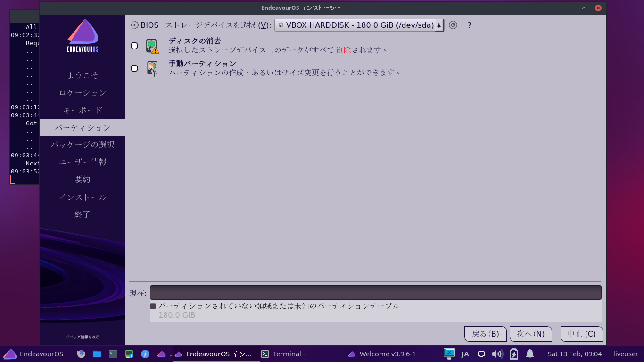
Task: Launch the terminal emulator taskbar launcher icon
Action: pos(113,354)
